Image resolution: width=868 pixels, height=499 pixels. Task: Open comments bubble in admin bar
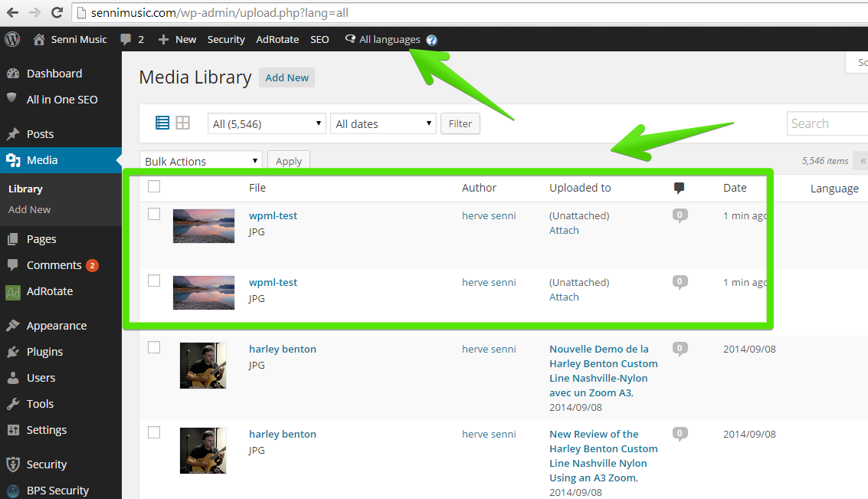click(x=126, y=39)
